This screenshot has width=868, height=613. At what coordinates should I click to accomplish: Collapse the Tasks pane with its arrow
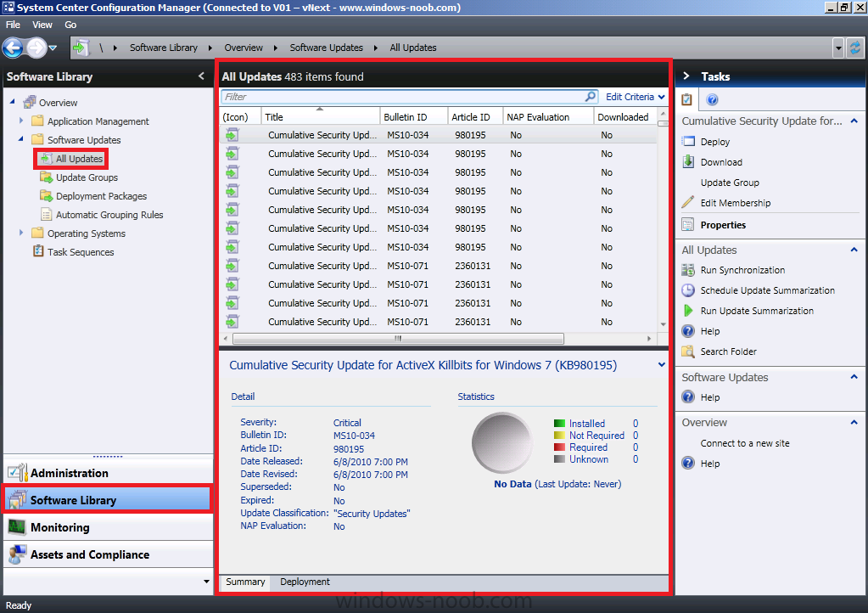[x=686, y=76]
